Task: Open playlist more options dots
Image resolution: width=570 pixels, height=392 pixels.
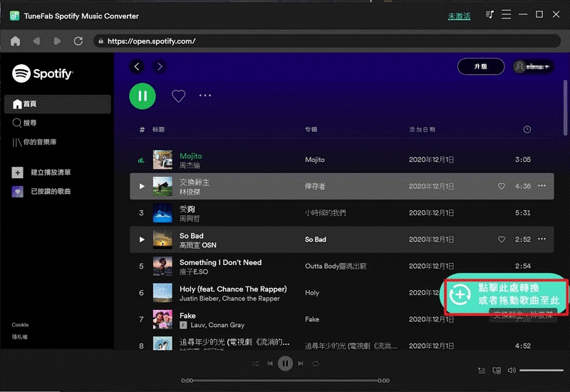Action: pyautogui.click(x=205, y=96)
